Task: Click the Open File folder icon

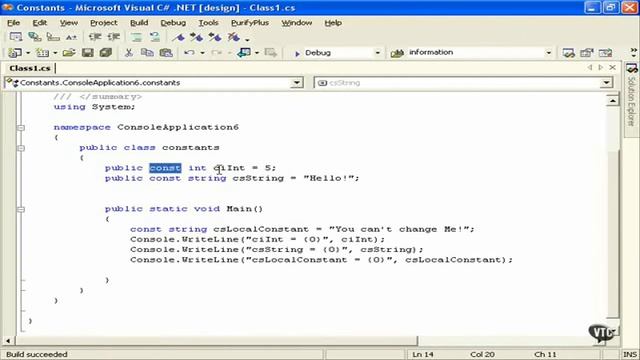Action: [69, 53]
